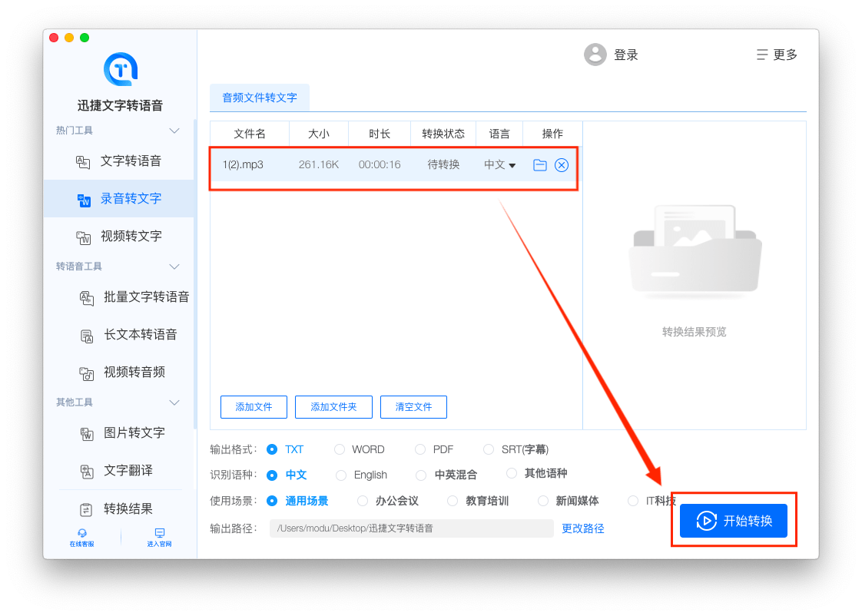
Task: Open folder icon for 1(2).mp3 row
Action: (x=540, y=165)
